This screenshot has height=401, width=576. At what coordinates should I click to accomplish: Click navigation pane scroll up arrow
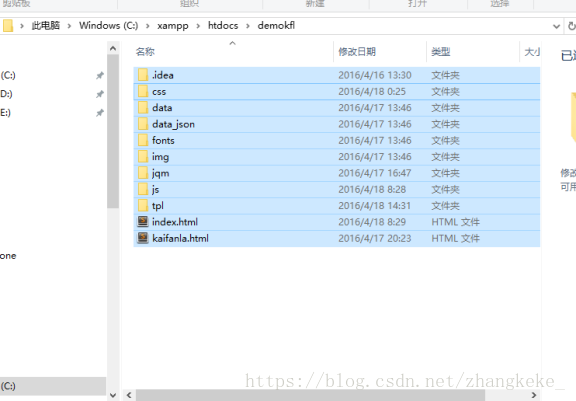click(x=113, y=48)
